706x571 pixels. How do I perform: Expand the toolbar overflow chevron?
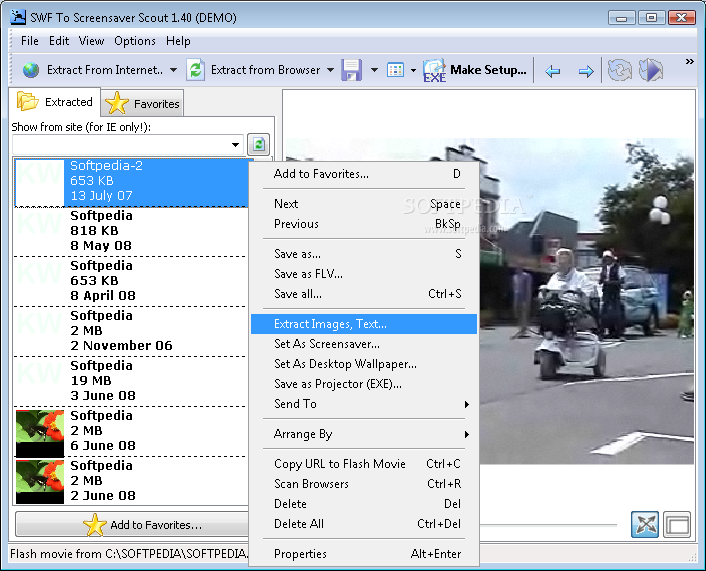click(x=689, y=62)
